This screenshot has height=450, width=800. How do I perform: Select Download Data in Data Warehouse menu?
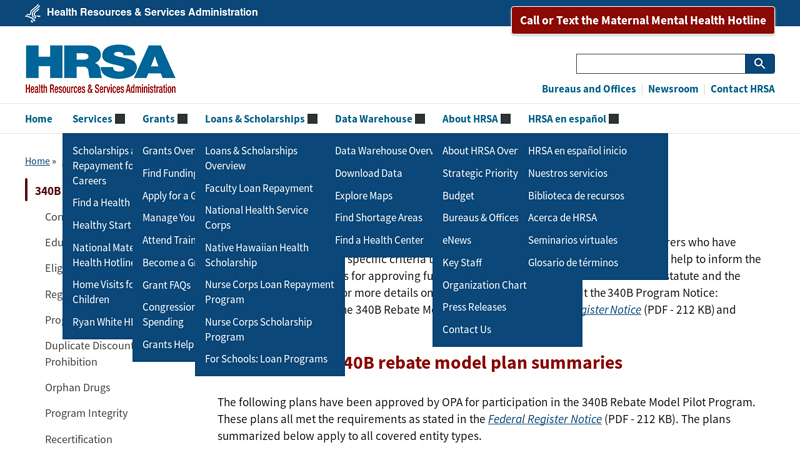coord(368,173)
